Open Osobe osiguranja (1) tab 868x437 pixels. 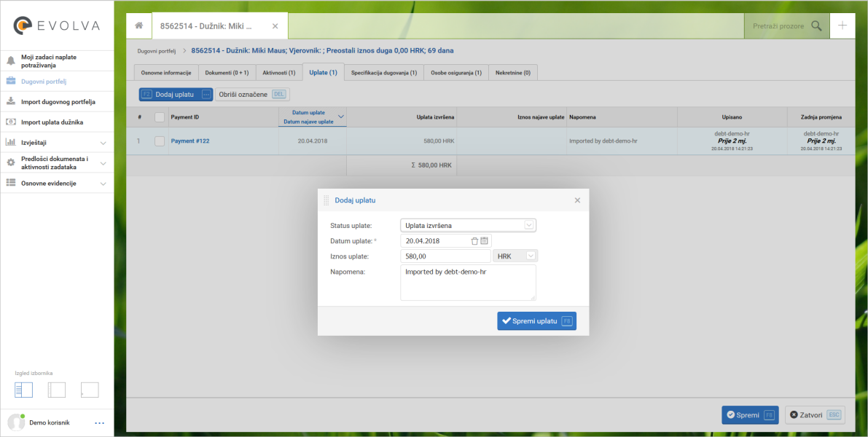coord(456,73)
